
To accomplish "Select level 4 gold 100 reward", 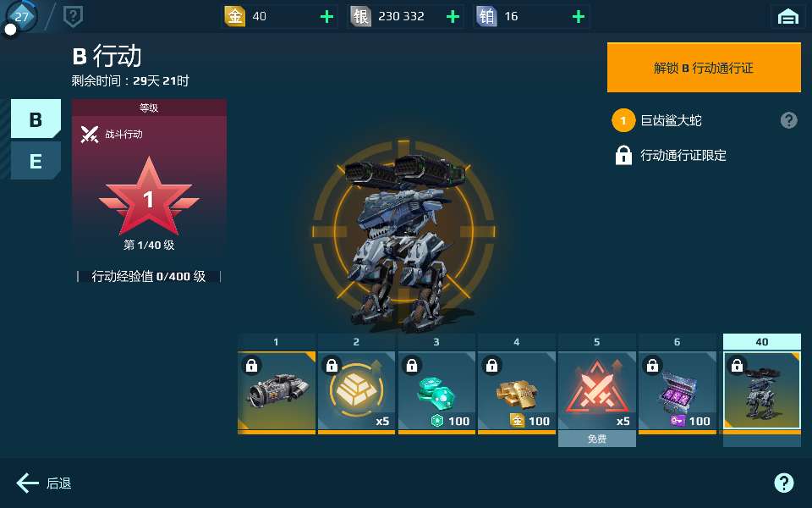I will click(516, 392).
